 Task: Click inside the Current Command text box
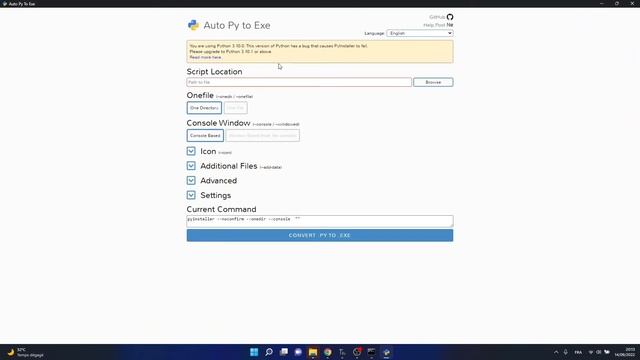320,221
